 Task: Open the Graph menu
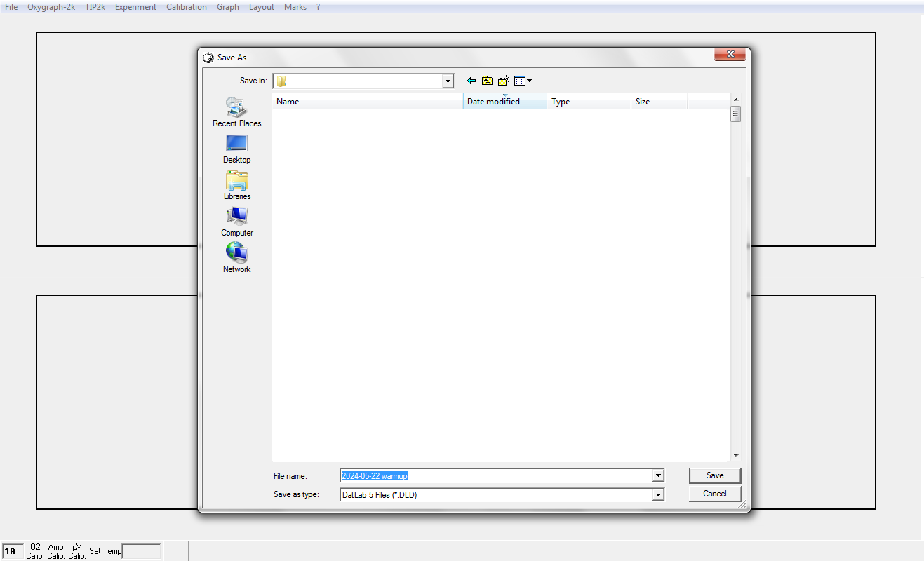228,7
